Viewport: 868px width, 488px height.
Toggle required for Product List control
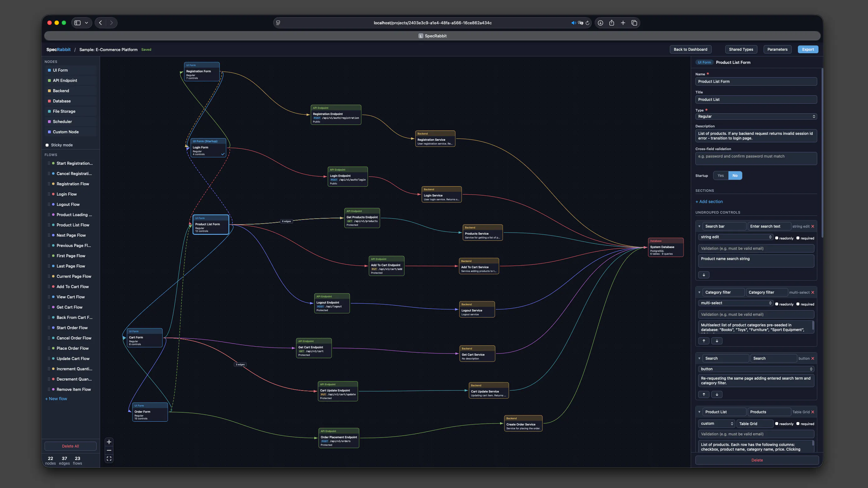pos(798,424)
